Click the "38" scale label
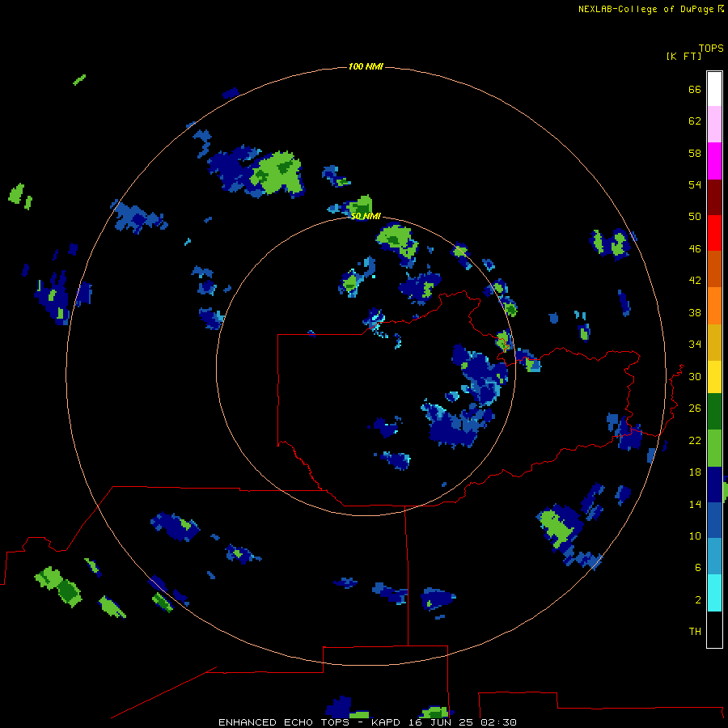This screenshot has width=728, height=728. tap(695, 312)
